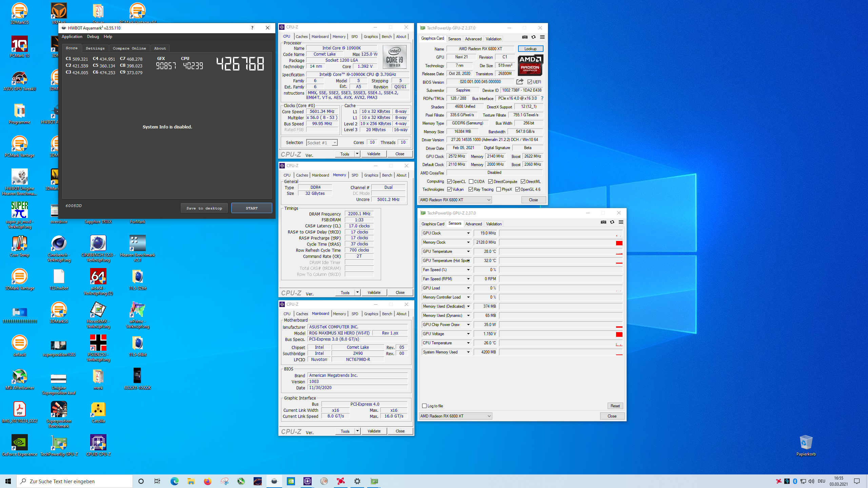Open the Advanced tab in the GPU-Z Sensors window
The image size is (868, 488).
point(473,224)
